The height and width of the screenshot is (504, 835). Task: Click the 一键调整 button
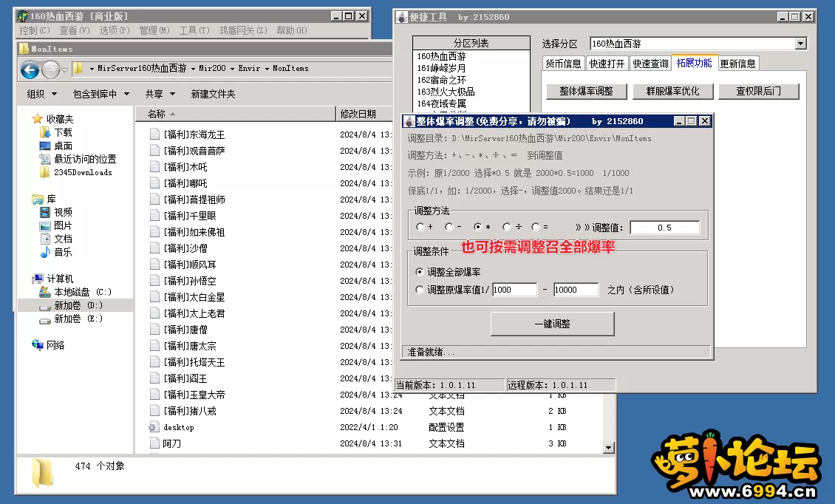point(552,324)
